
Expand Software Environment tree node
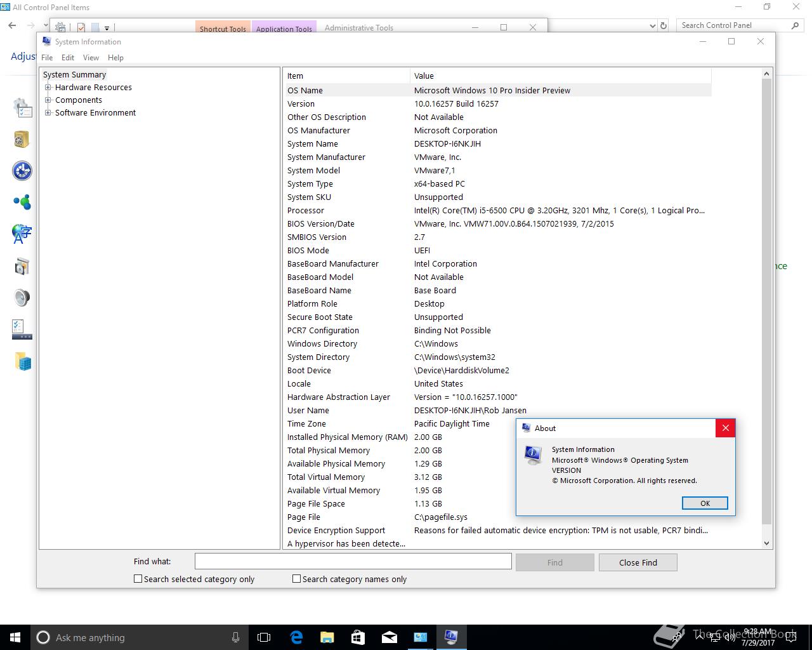click(48, 113)
